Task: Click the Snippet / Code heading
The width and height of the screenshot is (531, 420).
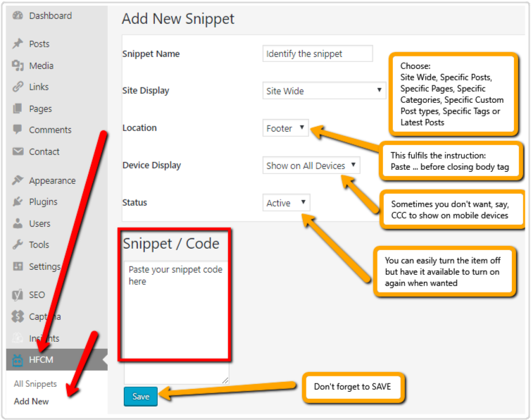Action: 171,243
